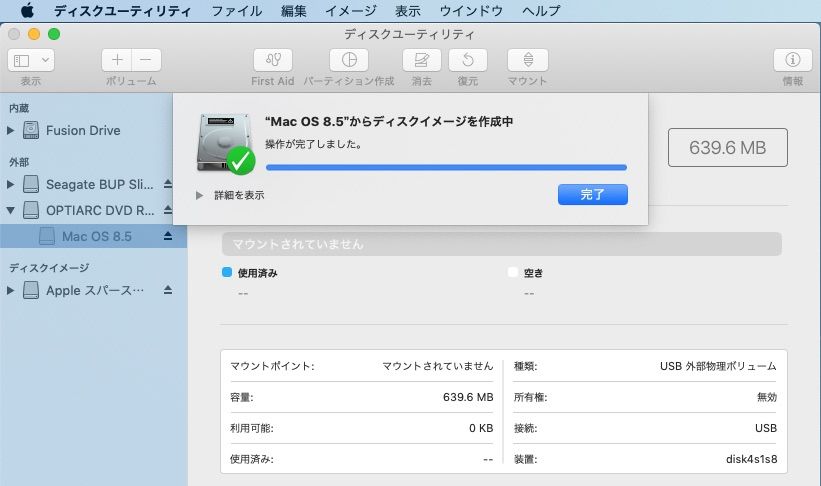Eject the Mac OS 8.5 volume

tap(168, 236)
